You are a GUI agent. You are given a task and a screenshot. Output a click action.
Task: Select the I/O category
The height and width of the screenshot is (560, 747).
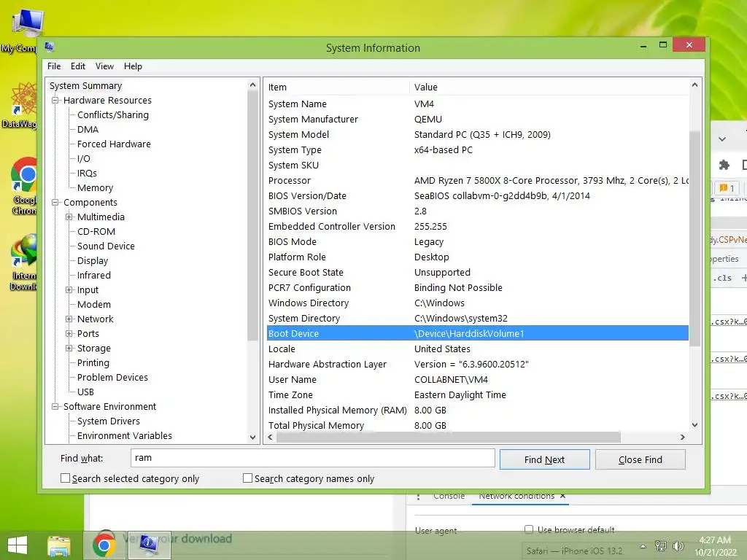coord(83,158)
